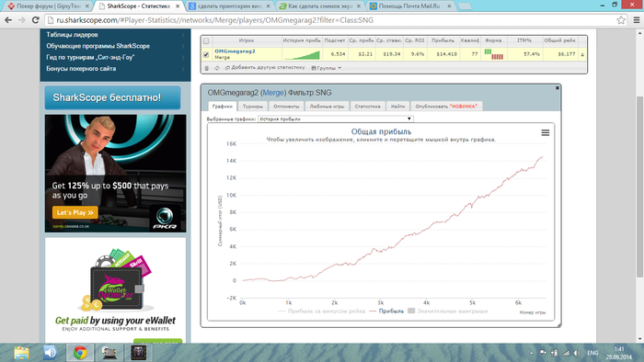
Task: Reload the page with the refresh icon
Action: tap(36, 20)
